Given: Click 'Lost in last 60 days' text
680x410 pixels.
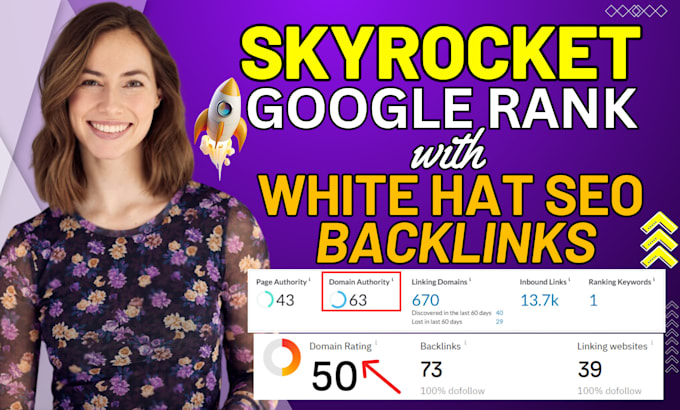Looking at the screenshot, I should (437, 321).
